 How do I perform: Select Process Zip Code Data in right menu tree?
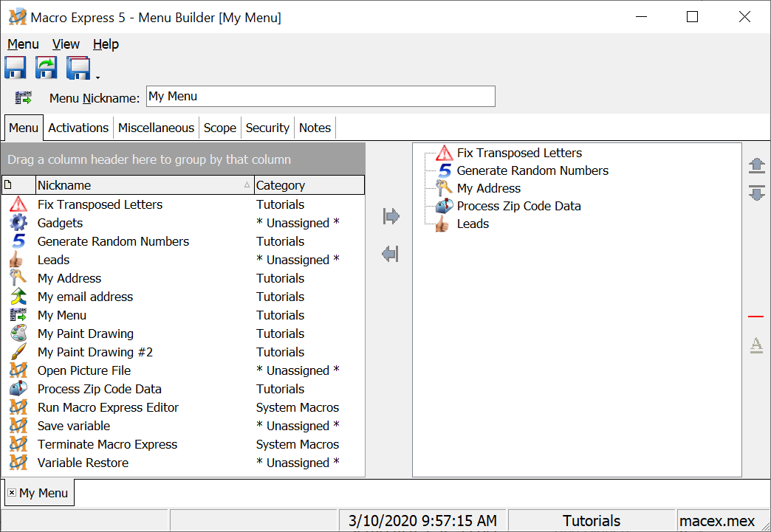pos(518,206)
